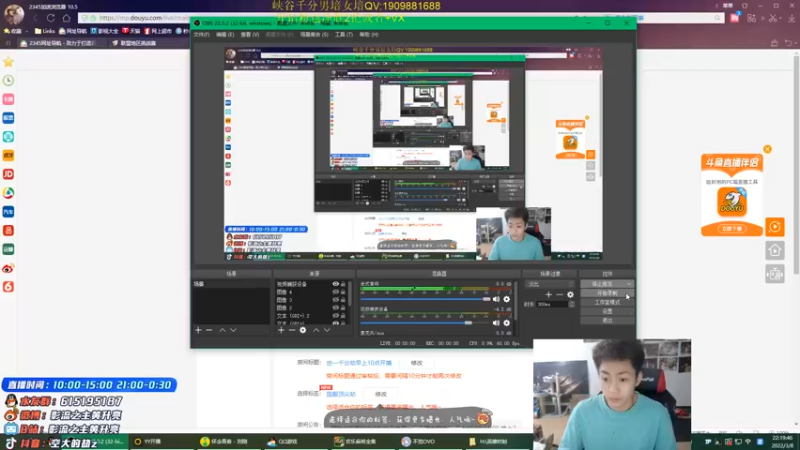800x450 pixels.
Task: Open the Weibo icon in left sidebar
Action: pyautogui.click(x=8, y=268)
